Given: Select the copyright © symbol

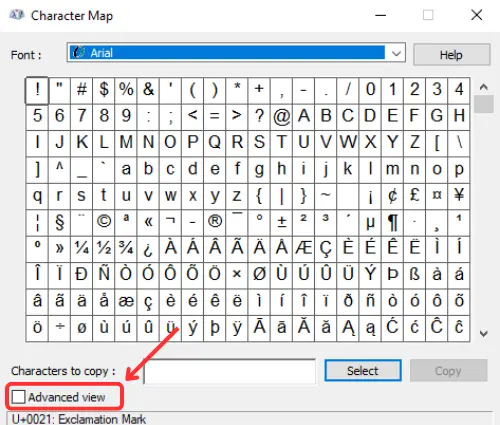Looking at the screenshot, I should coord(104,222).
